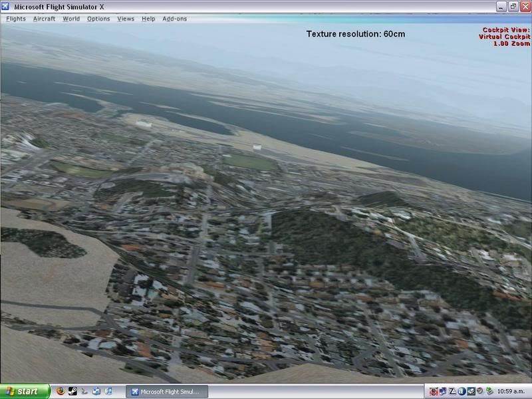Click the green shield tray icon
The width and height of the screenshot is (532, 399).
click(488, 391)
